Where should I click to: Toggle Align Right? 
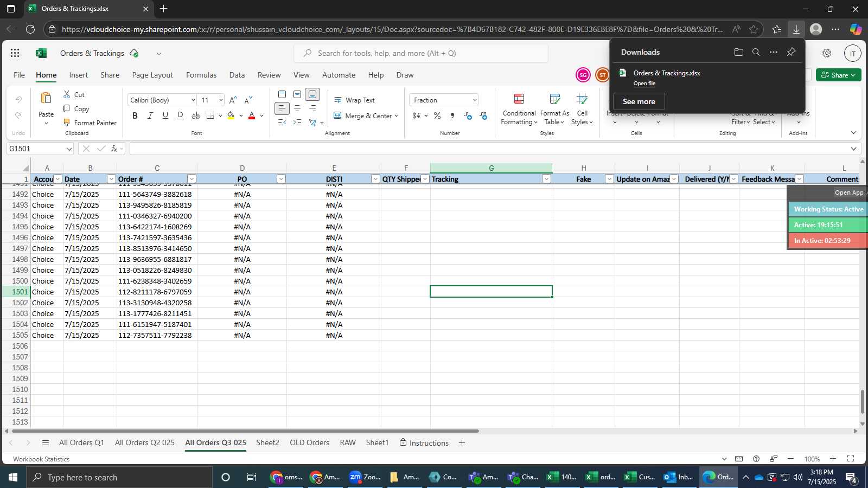pyautogui.click(x=312, y=108)
